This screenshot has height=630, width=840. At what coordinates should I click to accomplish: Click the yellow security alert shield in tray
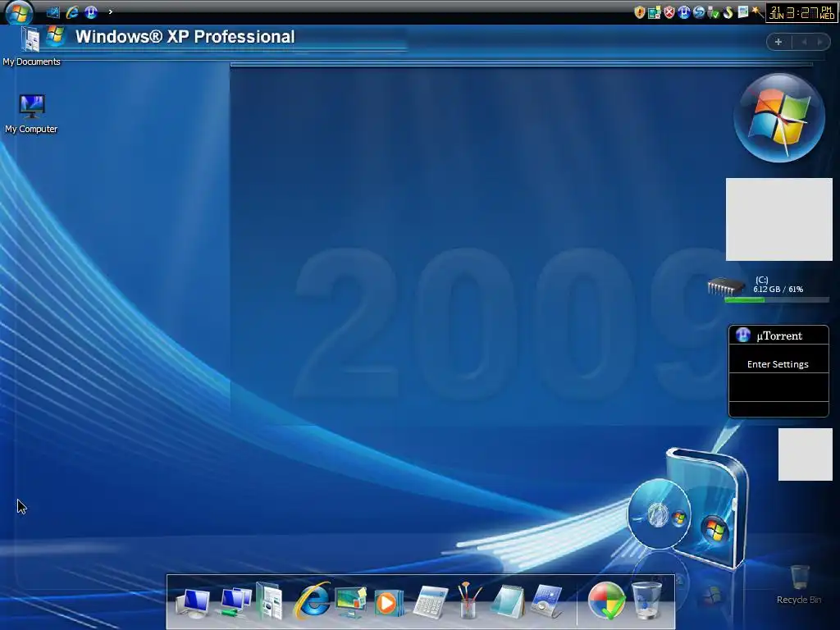(639, 12)
